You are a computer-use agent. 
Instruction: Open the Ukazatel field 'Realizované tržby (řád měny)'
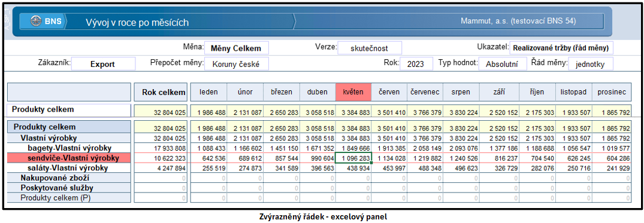[561, 48]
